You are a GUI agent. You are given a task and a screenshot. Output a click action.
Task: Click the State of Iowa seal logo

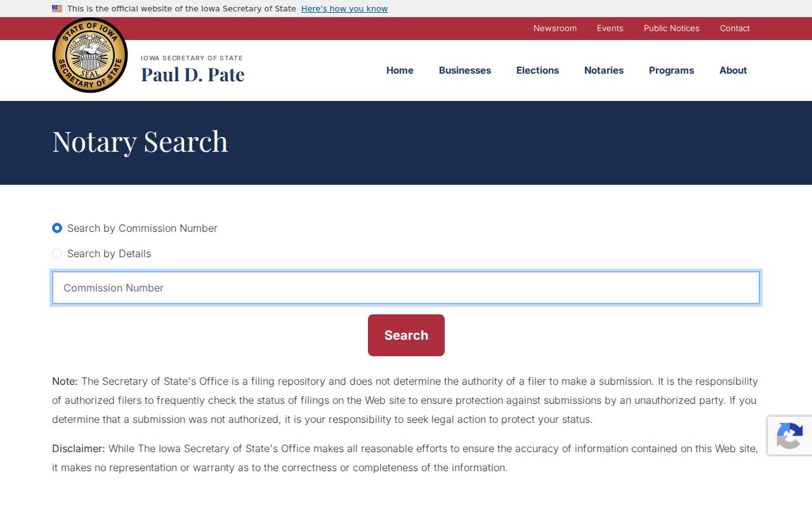click(90, 55)
